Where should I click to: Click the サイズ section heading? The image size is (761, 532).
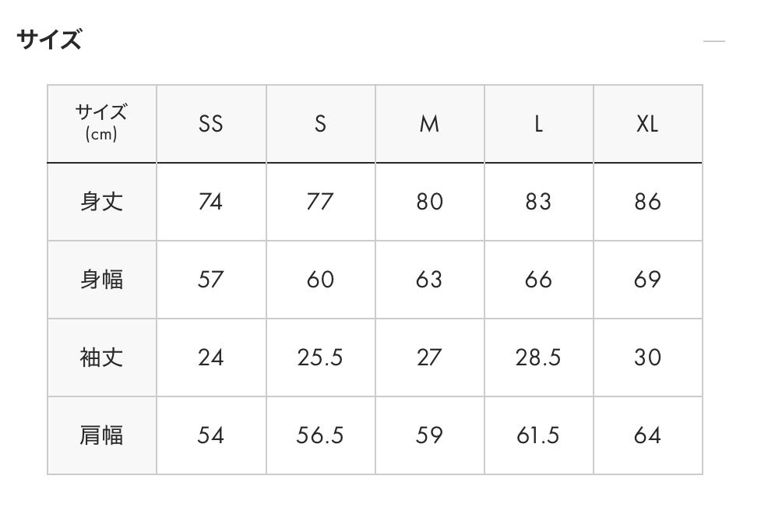(x=49, y=39)
